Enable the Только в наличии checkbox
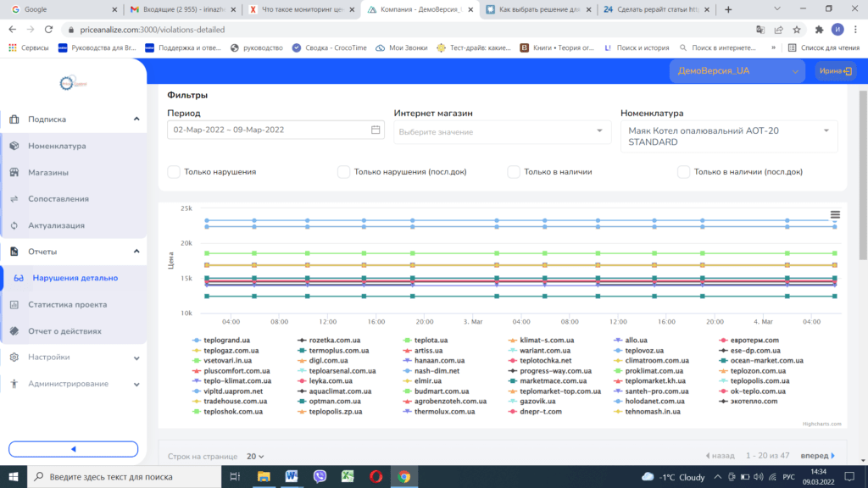The image size is (868, 488). coord(514,172)
